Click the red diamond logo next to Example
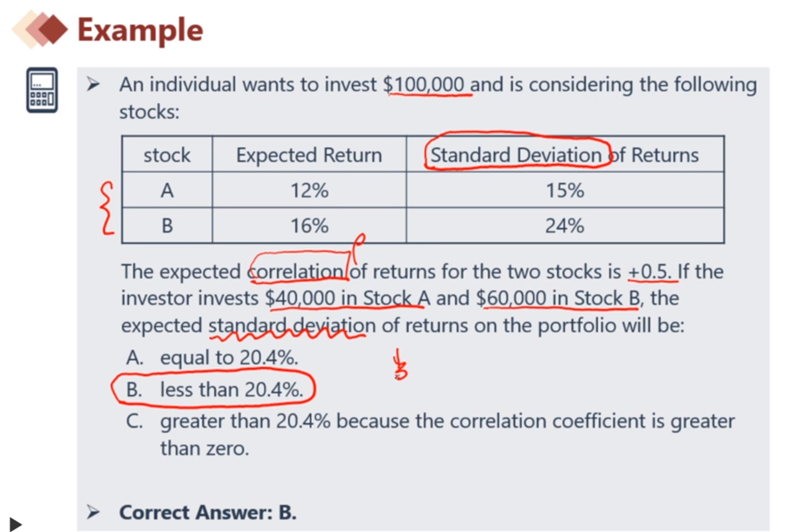Viewport: 800px width, 532px height. click(40, 30)
